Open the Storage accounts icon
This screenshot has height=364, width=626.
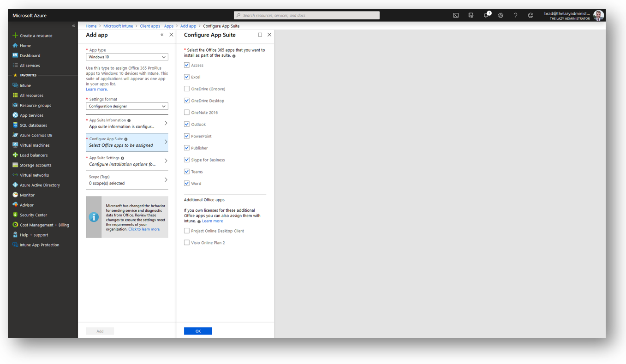pyautogui.click(x=15, y=165)
